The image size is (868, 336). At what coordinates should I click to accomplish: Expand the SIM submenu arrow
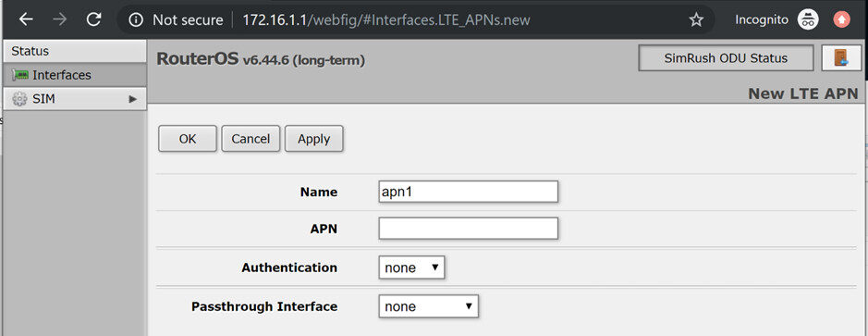(x=132, y=99)
